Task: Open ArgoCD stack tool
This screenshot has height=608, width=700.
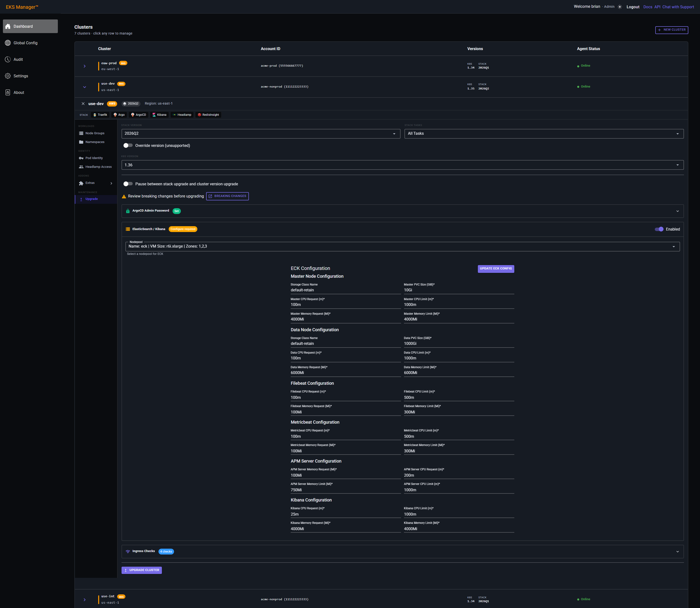Action: coord(138,115)
